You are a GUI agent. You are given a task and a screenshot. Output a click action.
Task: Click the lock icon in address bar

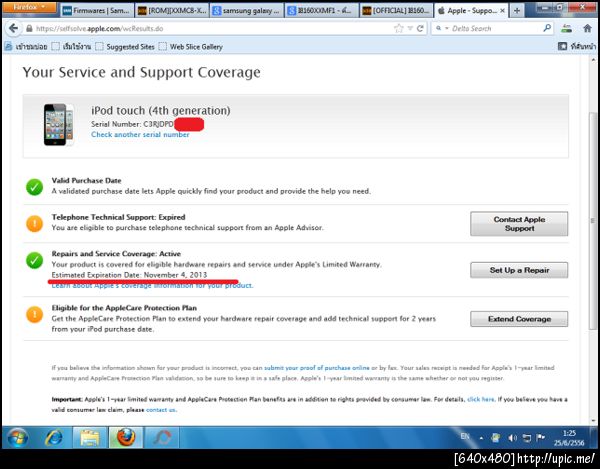pos(29,28)
